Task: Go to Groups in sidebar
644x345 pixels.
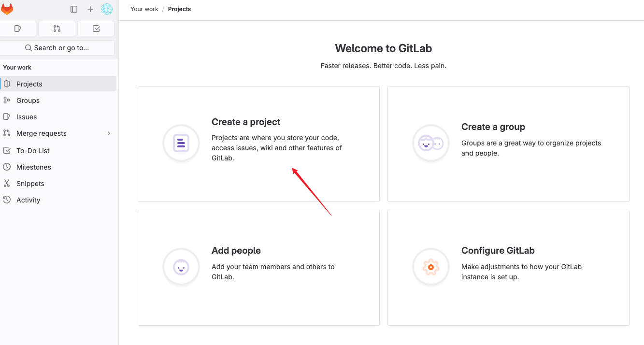Action: click(58, 101)
